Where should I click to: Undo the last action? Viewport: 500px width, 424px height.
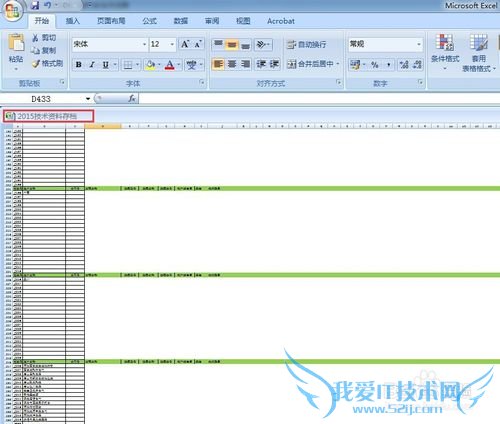48,5
